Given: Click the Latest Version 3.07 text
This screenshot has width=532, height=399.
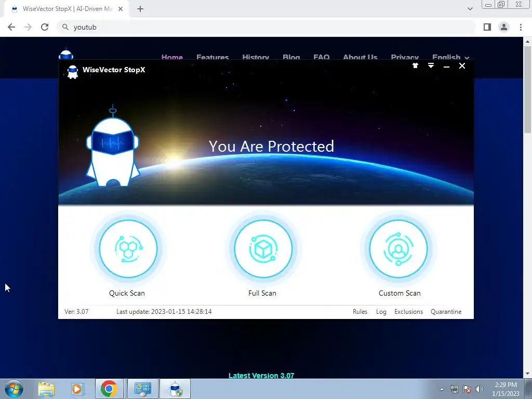Looking at the screenshot, I should [x=261, y=375].
